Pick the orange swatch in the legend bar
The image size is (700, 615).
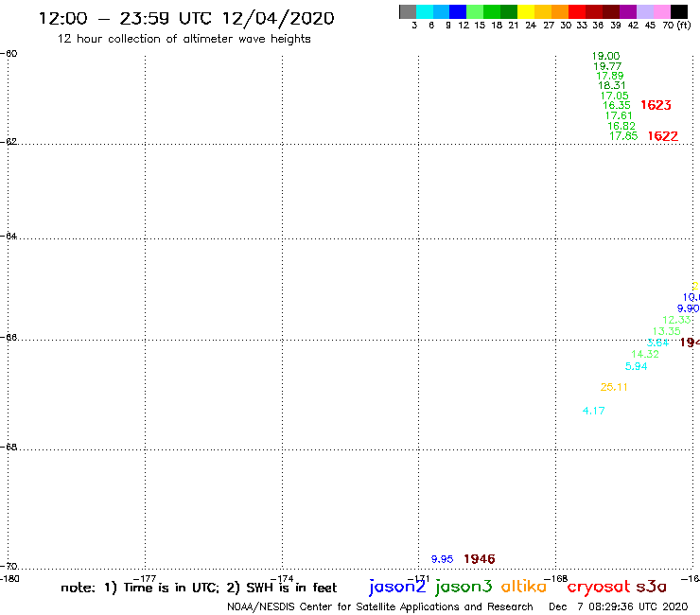click(x=560, y=11)
